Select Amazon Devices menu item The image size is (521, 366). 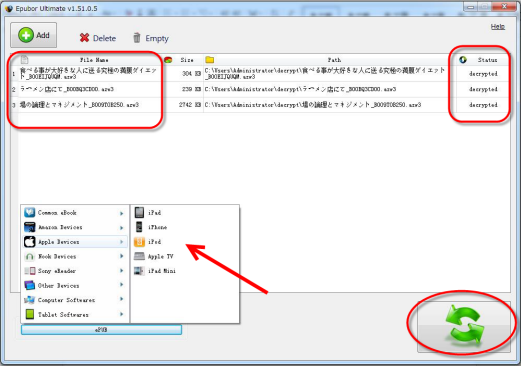pos(75,227)
